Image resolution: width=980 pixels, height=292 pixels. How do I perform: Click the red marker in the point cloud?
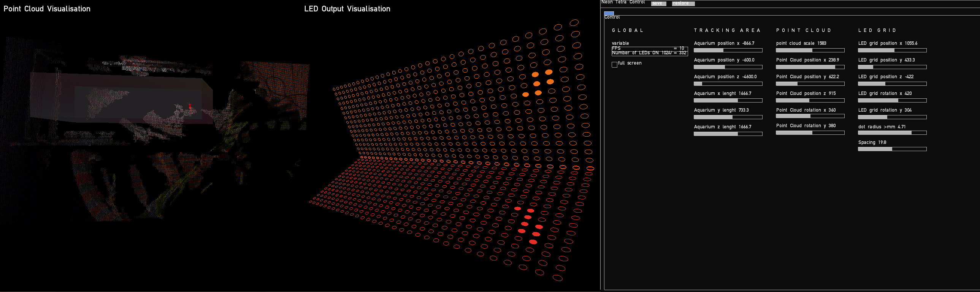tap(191, 107)
